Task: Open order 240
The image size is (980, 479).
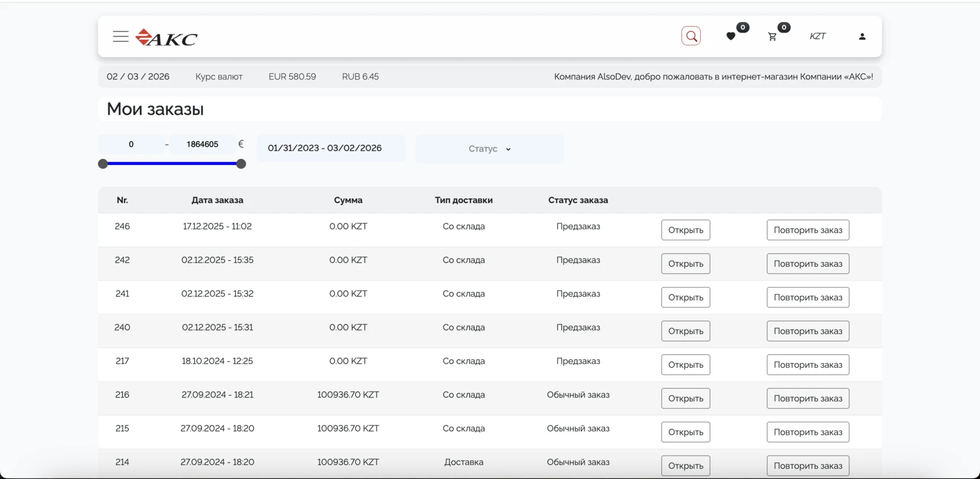Action: pos(685,331)
